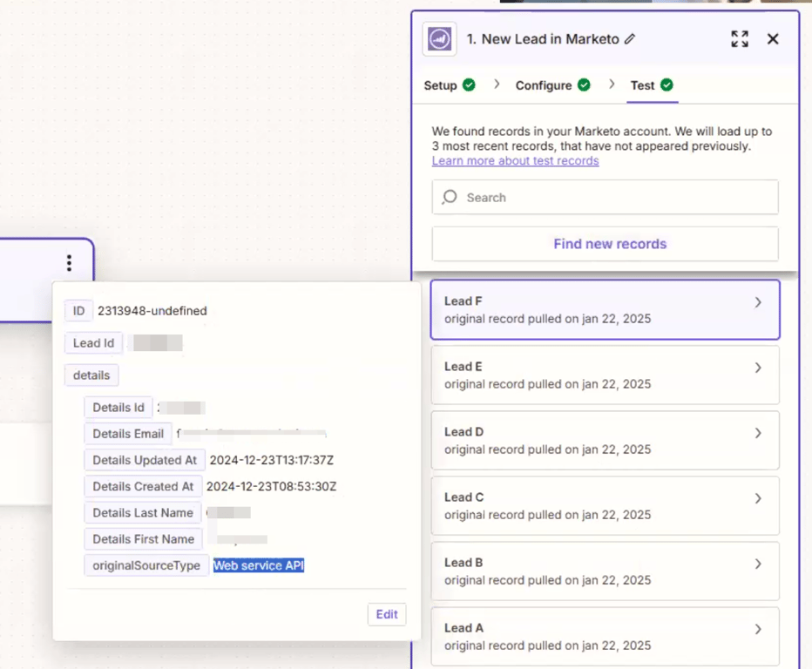
Task: Click the Details Id label
Action: point(118,408)
